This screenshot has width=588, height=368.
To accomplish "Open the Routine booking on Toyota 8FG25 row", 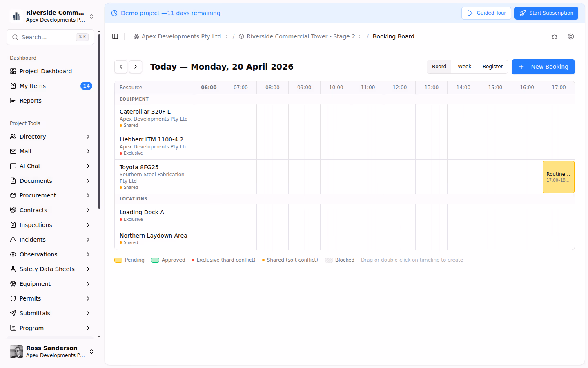I will click(559, 176).
